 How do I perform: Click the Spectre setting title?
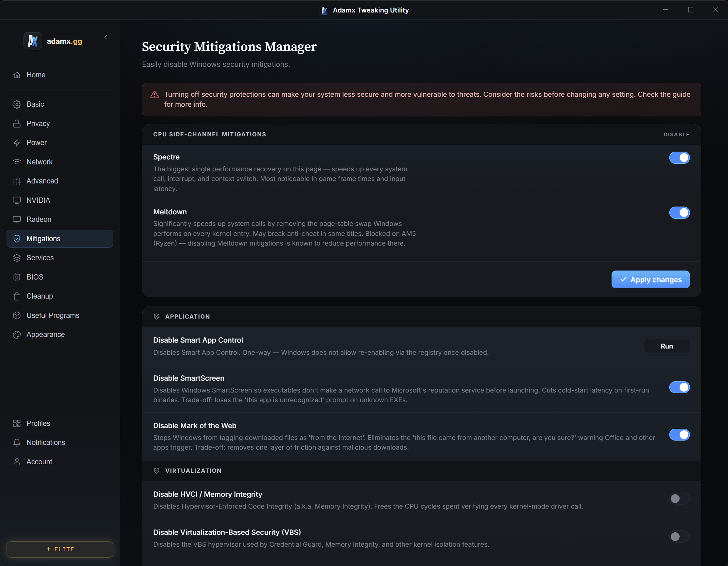tap(166, 157)
